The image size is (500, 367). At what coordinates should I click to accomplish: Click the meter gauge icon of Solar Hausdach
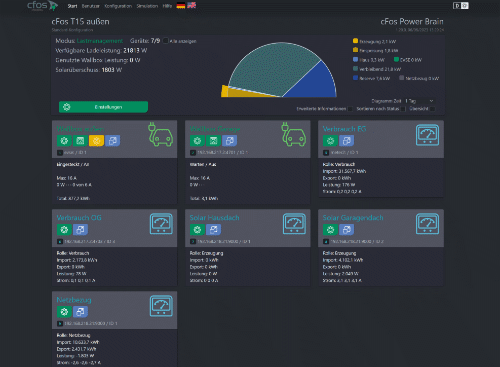[x=294, y=224]
